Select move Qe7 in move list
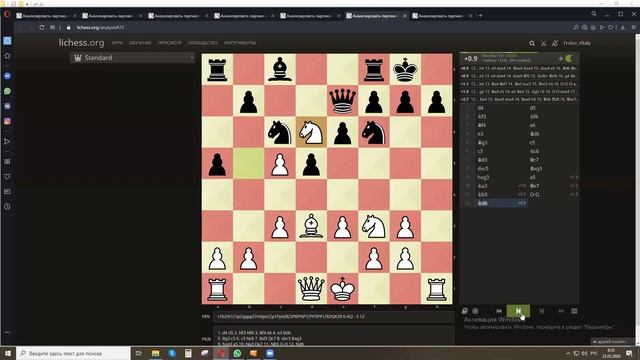 coord(534,186)
